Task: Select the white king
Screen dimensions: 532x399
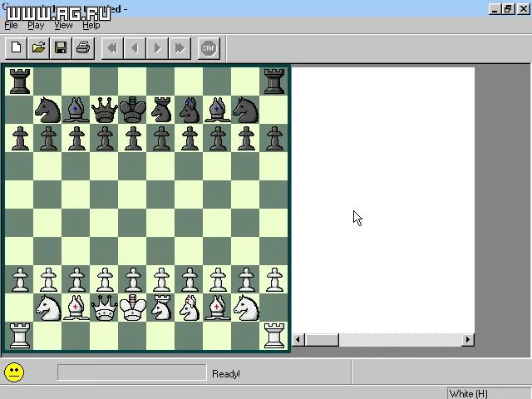Action: coord(133,308)
